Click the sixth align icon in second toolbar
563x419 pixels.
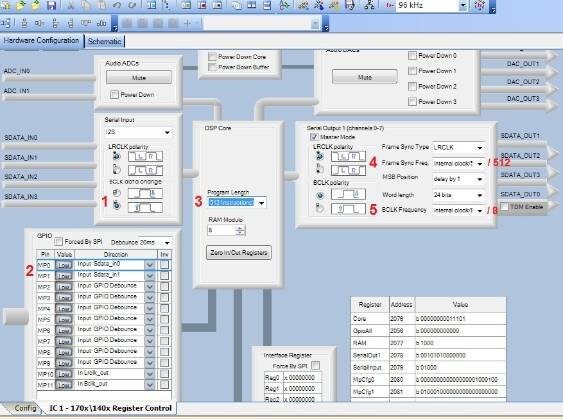click(86, 23)
